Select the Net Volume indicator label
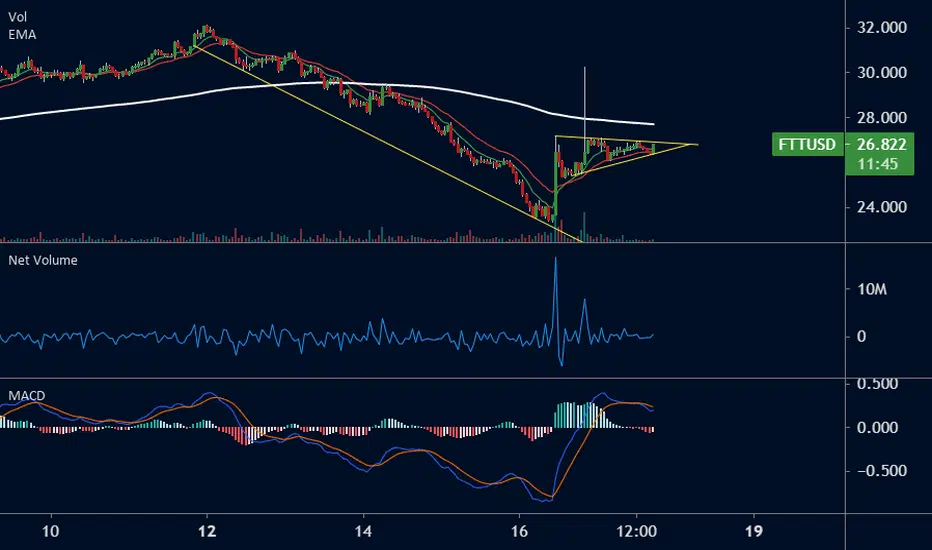The height and width of the screenshot is (550, 932). (x=43, y=260)
